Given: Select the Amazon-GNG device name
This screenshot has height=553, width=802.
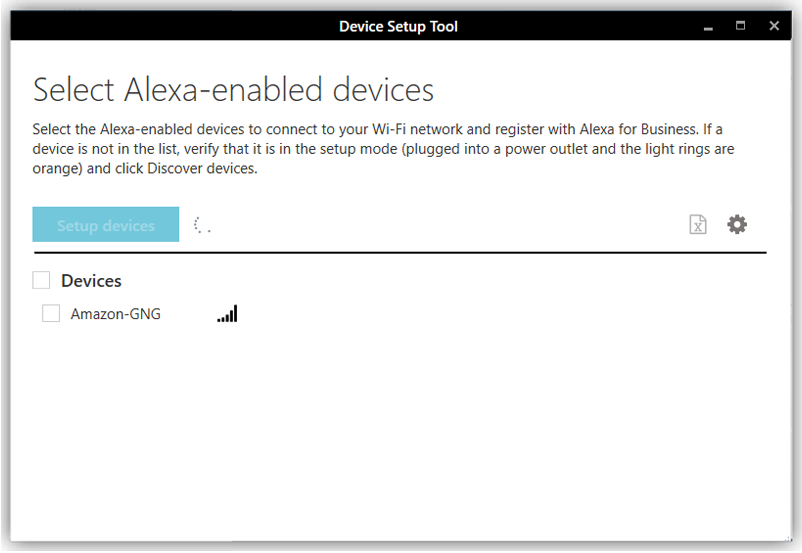Looking at the screenshot, I should coord(116,314).
